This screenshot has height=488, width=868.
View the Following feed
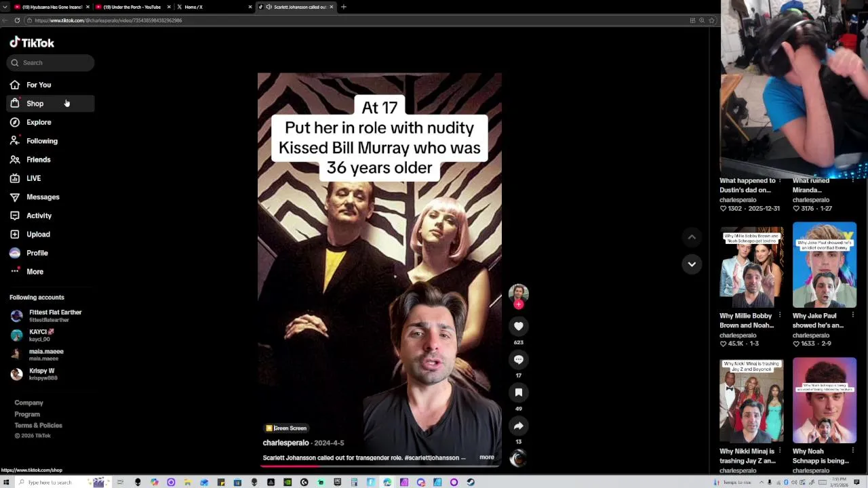(x=42, y=141)
